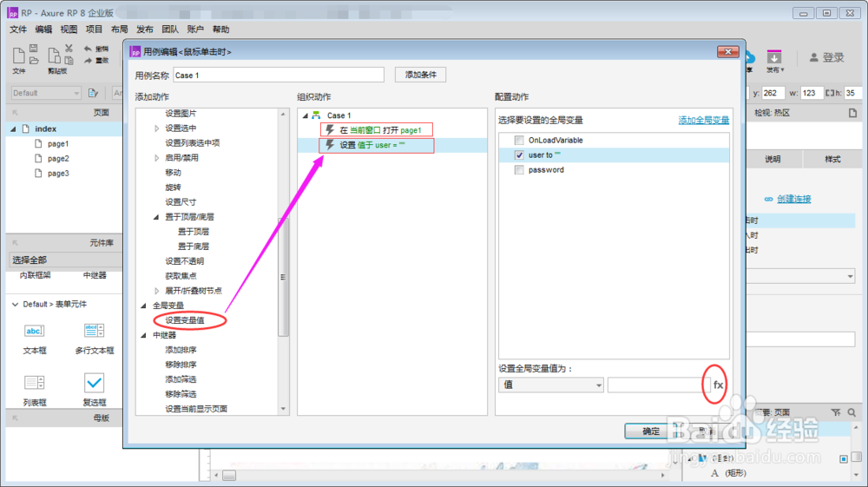The width and height of the screenshot is (868, 487).
Task: Open the value type dropdown
Action: point(551,385)
